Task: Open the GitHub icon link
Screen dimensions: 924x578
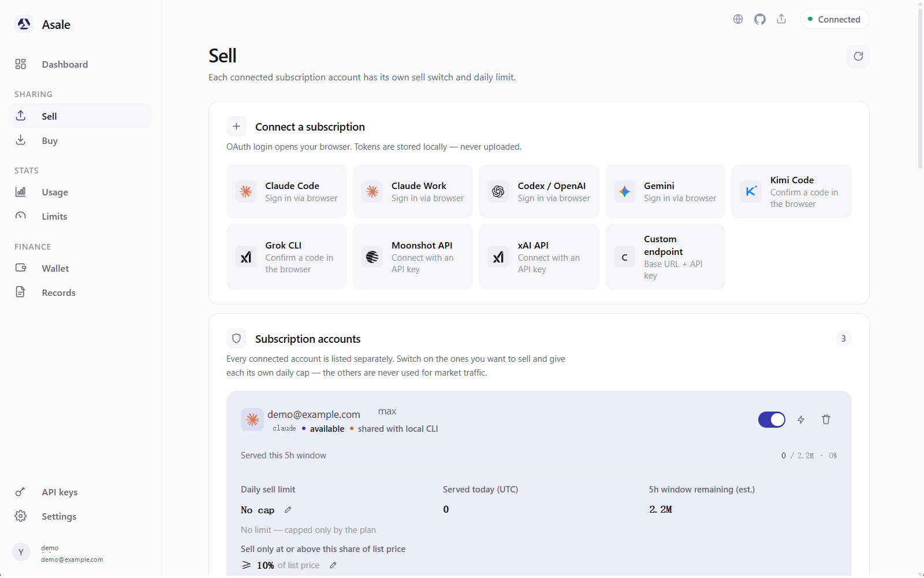Action: pos(760,19)
